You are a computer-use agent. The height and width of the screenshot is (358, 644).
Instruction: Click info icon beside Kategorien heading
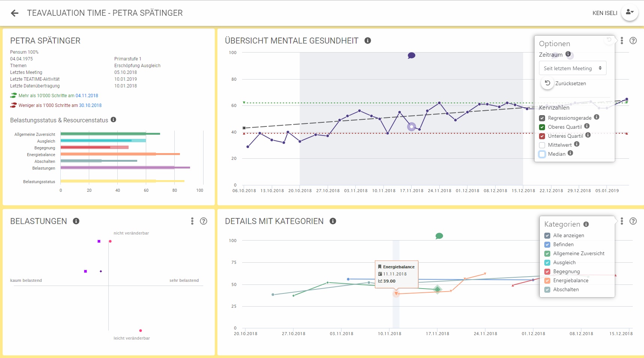pyautogui.click(x=586, y=224)
